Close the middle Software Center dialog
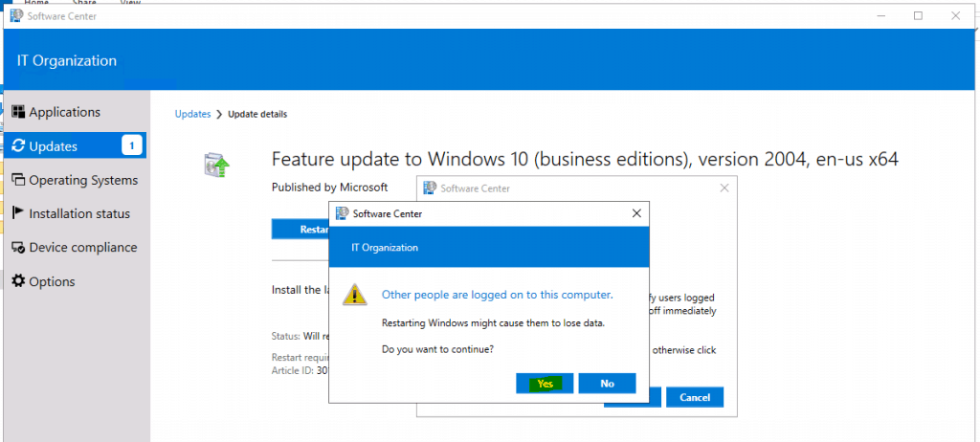This screenshot has height=442, width=980. [x=724, y=188]
